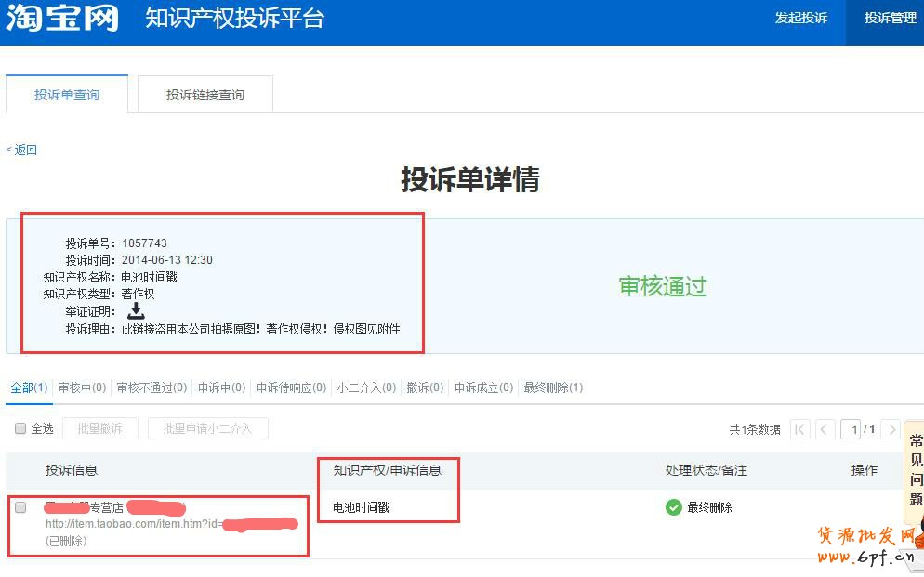
Task: Click the Taobao 淘宝网 logo
Action: [62, 18]
